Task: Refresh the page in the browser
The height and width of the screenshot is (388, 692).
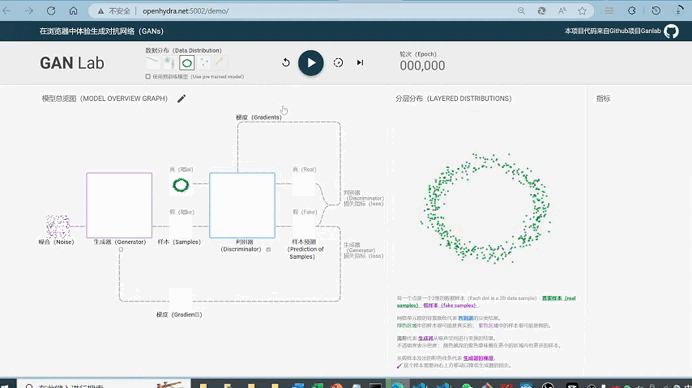Action: coord(51,11)
